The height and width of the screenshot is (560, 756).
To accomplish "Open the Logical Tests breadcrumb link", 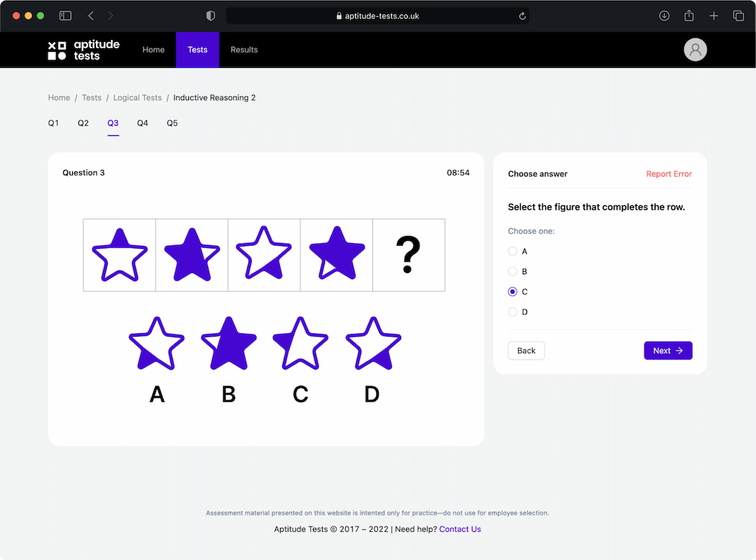I will (137, 97).
